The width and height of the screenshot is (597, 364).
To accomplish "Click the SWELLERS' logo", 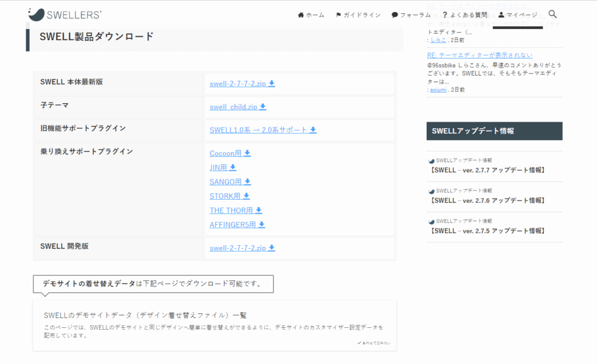I will [x=65, y=14].
